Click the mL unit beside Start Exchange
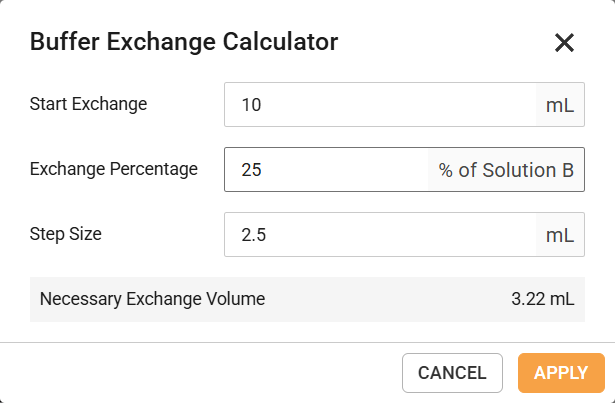 (560, 105)
